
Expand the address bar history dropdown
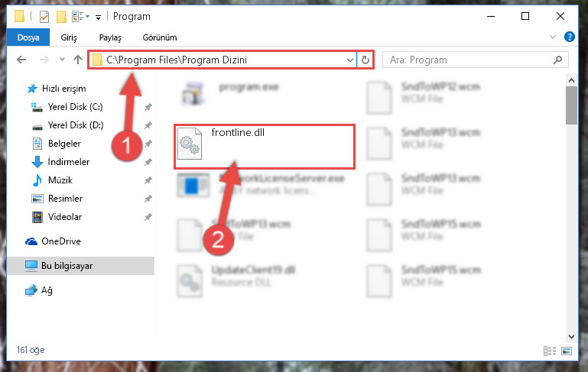(350, 60)
